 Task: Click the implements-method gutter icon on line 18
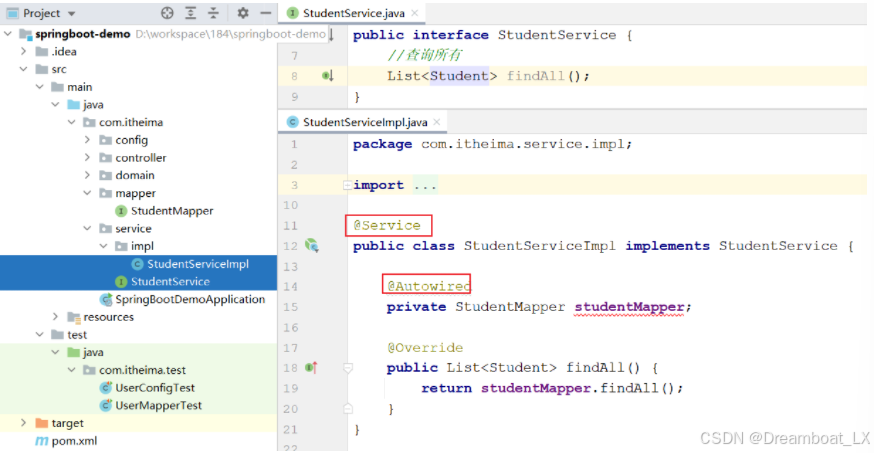(x=312, y=367)
